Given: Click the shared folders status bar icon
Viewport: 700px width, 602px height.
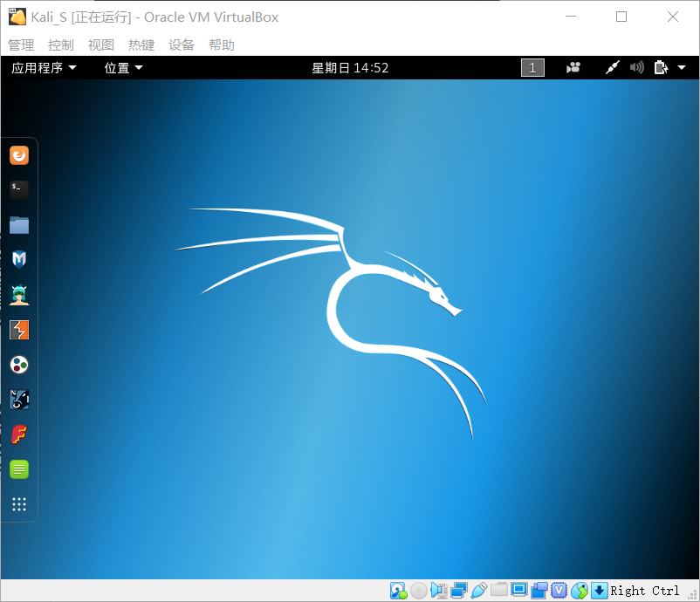Looking at the screenshot, I should (x=500, y=591).
